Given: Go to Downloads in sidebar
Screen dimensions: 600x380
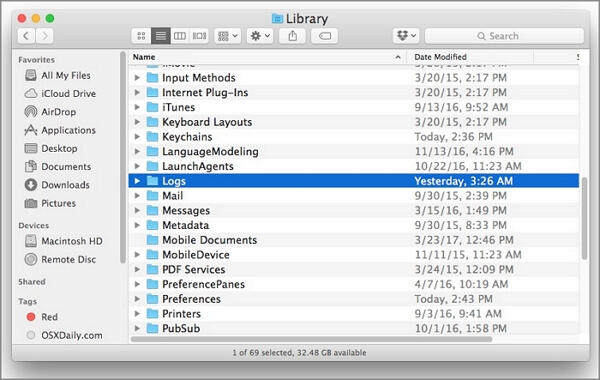Looking at the screenshot, I should pos(57,185).
